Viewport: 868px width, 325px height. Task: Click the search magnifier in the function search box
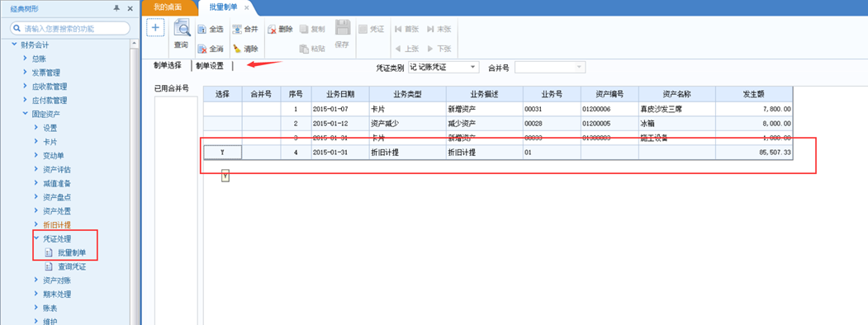pyautogui.click(x=18, y=28)
